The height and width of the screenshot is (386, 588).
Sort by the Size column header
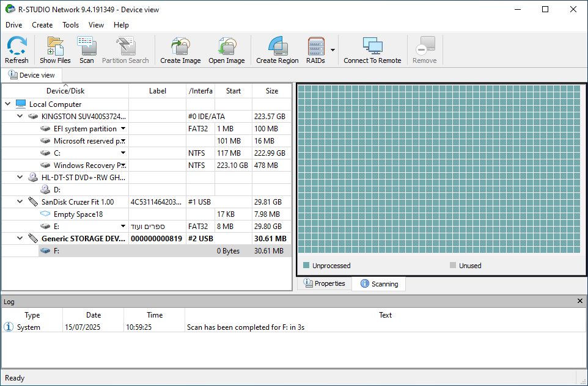pyautogui.click(x=272, y=90)
